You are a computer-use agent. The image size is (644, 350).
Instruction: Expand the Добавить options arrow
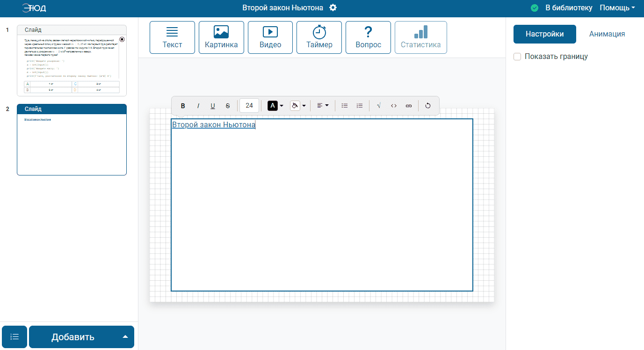[125, 337]
